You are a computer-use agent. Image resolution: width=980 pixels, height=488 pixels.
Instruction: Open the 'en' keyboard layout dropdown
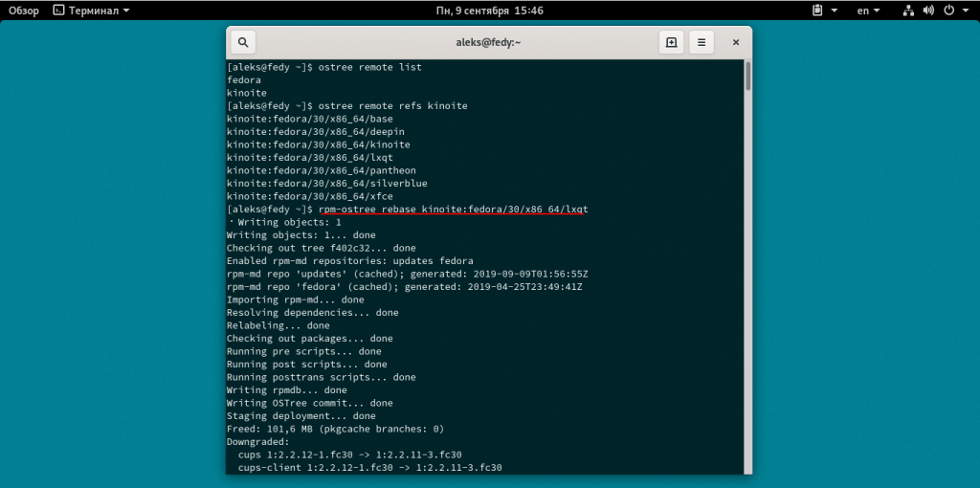(x=868, y=11)
